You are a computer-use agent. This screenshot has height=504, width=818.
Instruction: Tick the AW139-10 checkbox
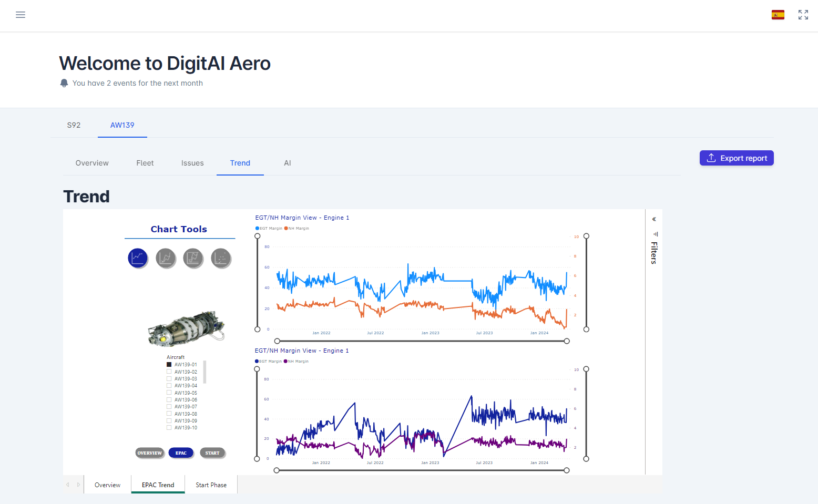tap(169, 427)
